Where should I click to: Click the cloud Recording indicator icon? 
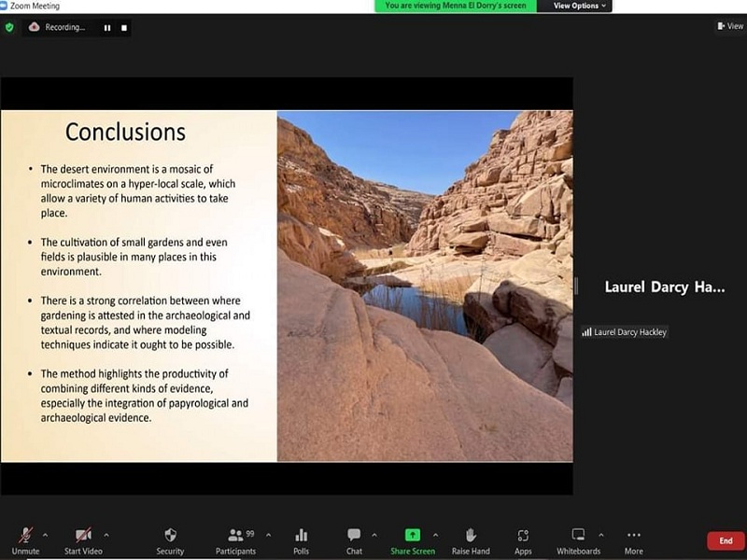[34, 27]
